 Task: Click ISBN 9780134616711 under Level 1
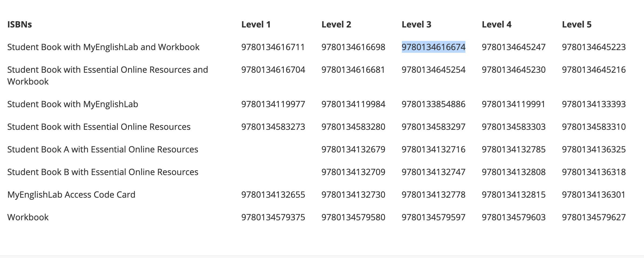click(273, 47)
